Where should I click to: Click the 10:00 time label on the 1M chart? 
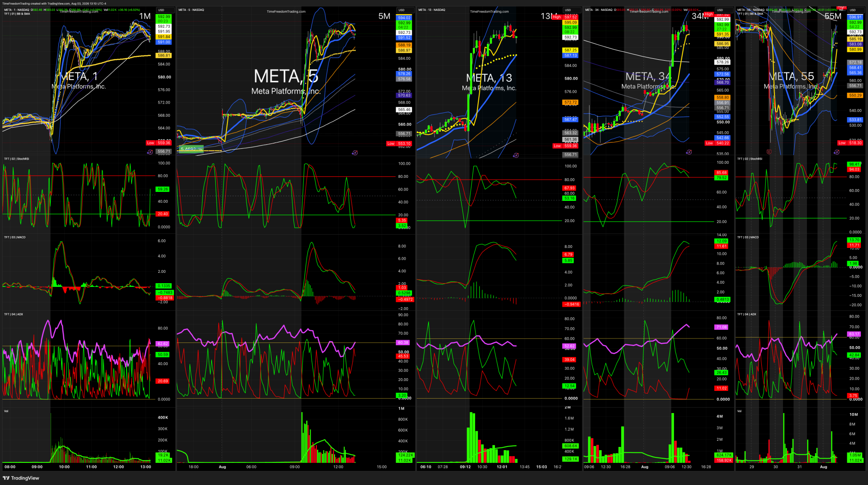click(64, 467)
